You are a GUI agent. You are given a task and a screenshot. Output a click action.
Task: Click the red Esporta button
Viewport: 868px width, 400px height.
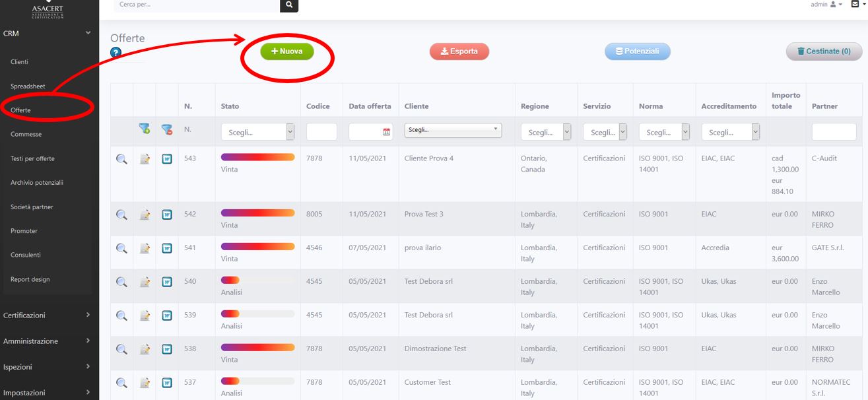(459, 51)
